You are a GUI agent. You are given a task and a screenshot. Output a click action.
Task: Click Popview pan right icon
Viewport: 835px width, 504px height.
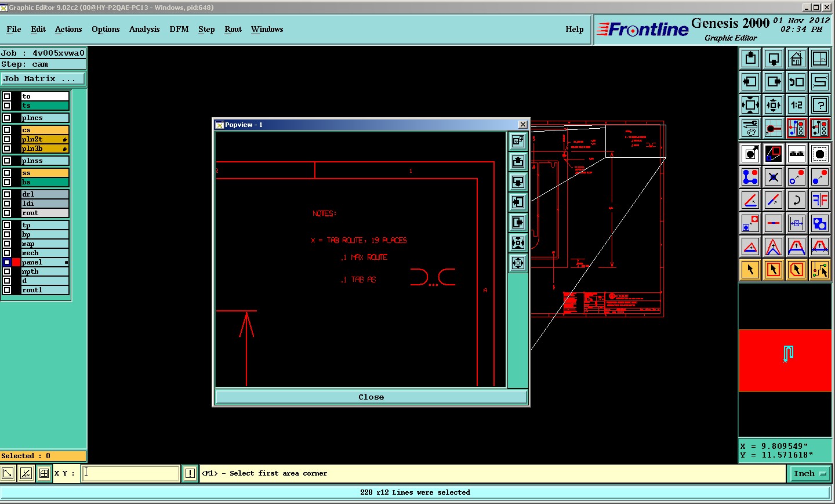(x=518, y=223)
